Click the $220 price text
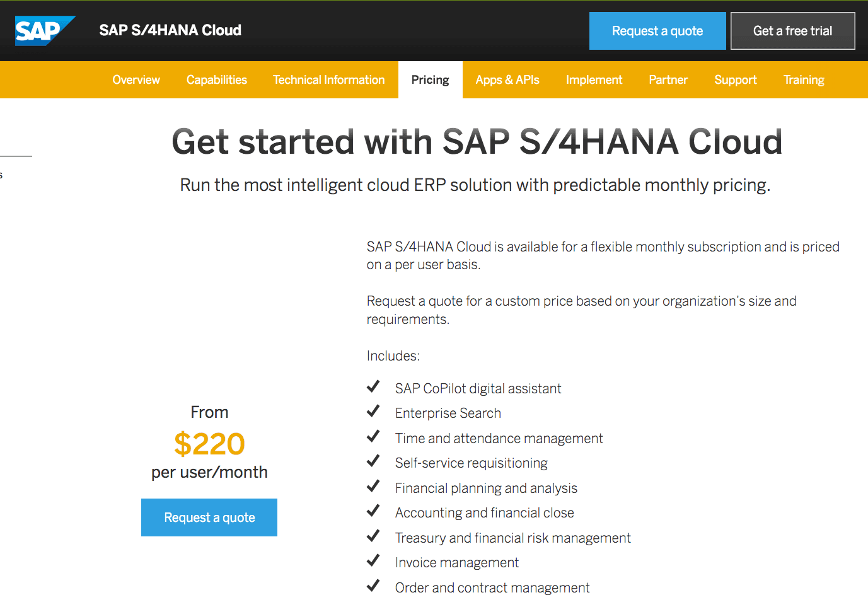This screenshot has width=868, height=595. 209,444
